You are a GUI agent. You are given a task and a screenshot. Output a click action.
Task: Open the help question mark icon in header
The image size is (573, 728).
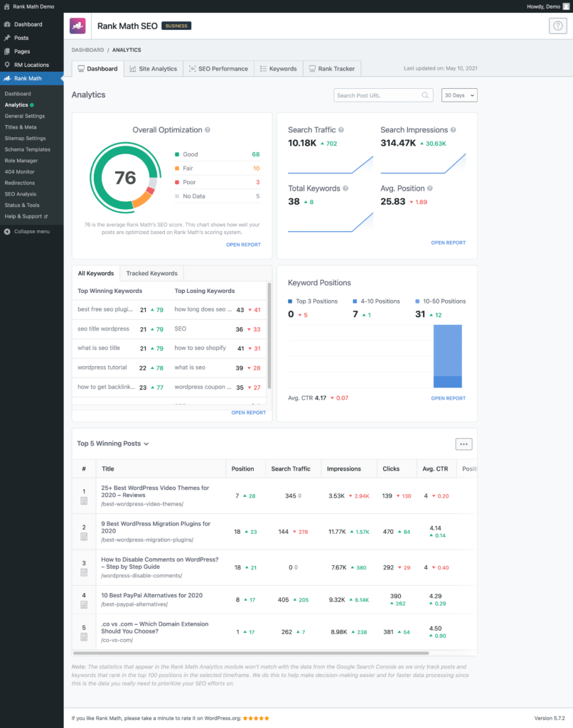coord(557,26)
